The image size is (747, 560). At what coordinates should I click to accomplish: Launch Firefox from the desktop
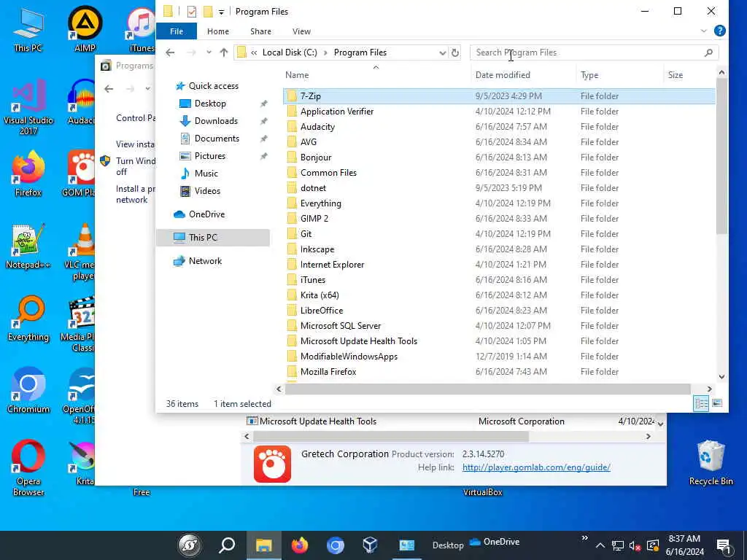click(28, 174)
